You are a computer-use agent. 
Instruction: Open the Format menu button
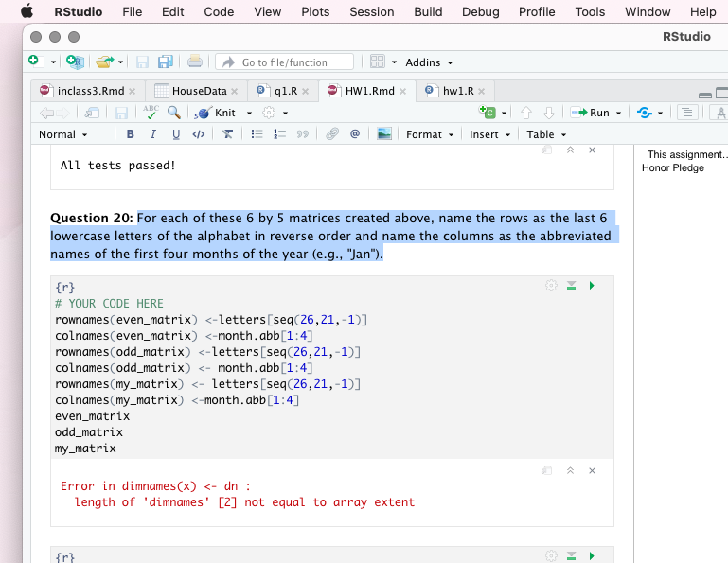(x=430, y=134)
